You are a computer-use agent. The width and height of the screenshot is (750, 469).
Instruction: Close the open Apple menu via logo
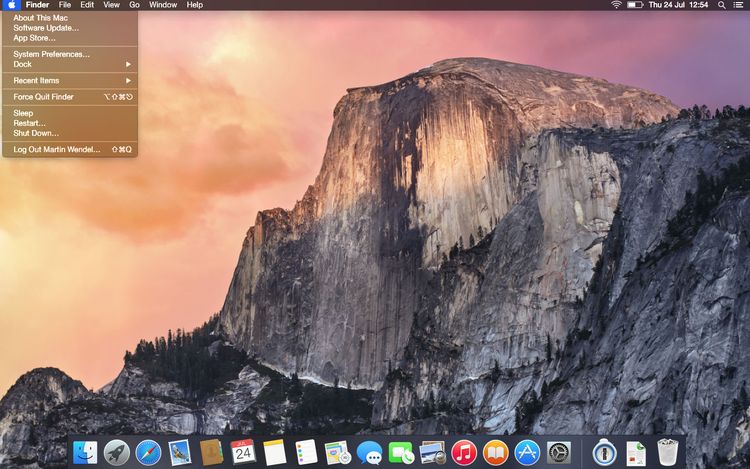11,5
